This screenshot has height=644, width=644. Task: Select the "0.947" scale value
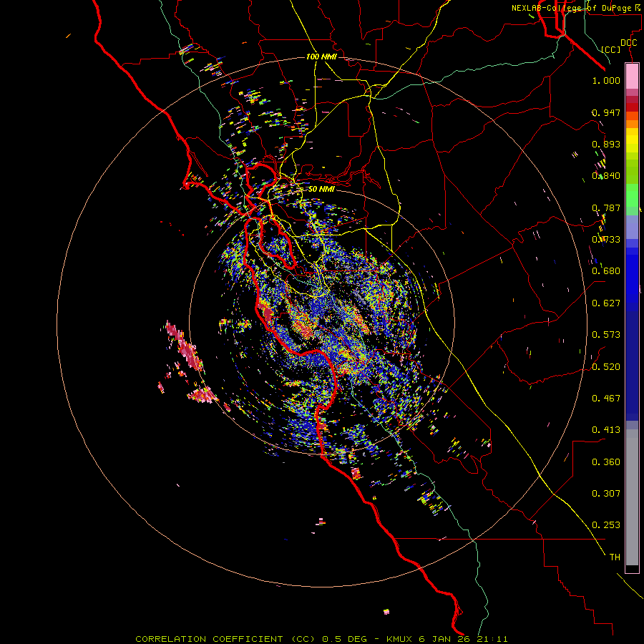pos(606,112)
